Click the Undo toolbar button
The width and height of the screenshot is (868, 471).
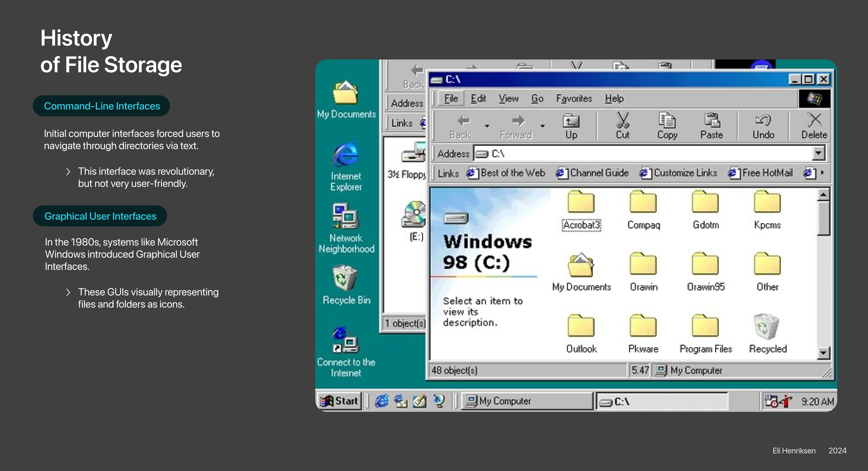click(763, 126)
